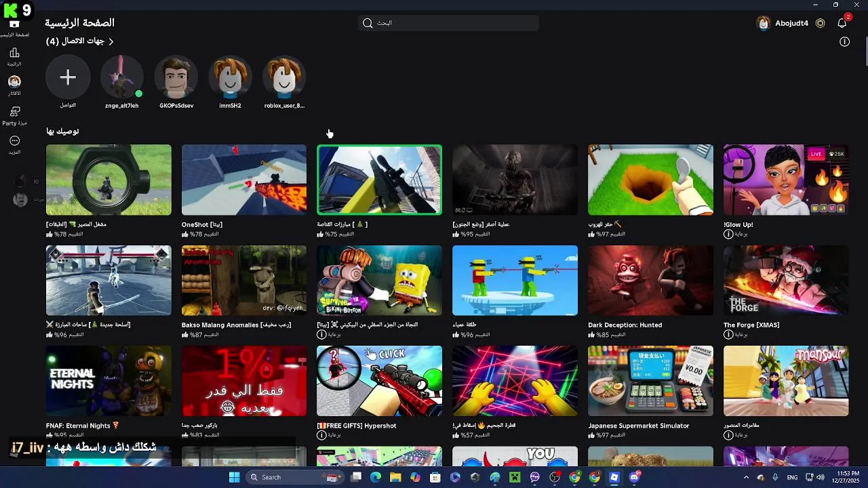This screenshot has height=488, width=868.
Task: Open the highlighted sniper duels game thumbnail
Action: tap(380, 180)
